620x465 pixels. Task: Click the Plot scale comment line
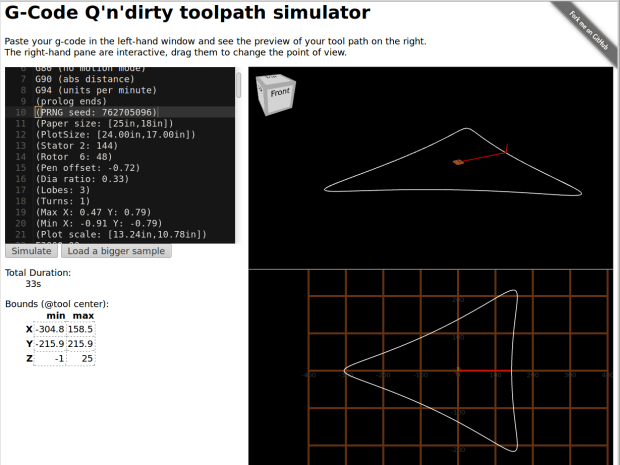pos(121,234)
